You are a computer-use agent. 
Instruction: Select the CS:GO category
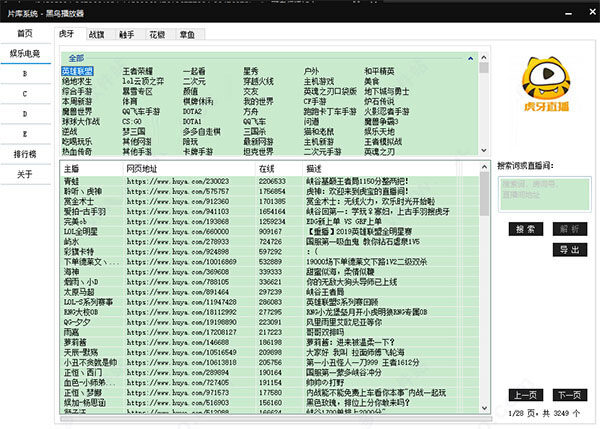pyautogui.click(x=132, y=121)
